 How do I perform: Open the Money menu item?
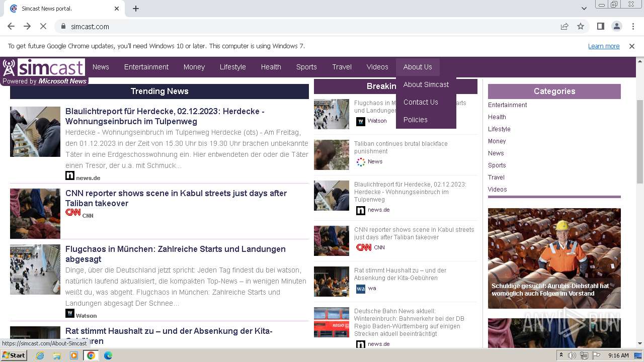point(194,67)
